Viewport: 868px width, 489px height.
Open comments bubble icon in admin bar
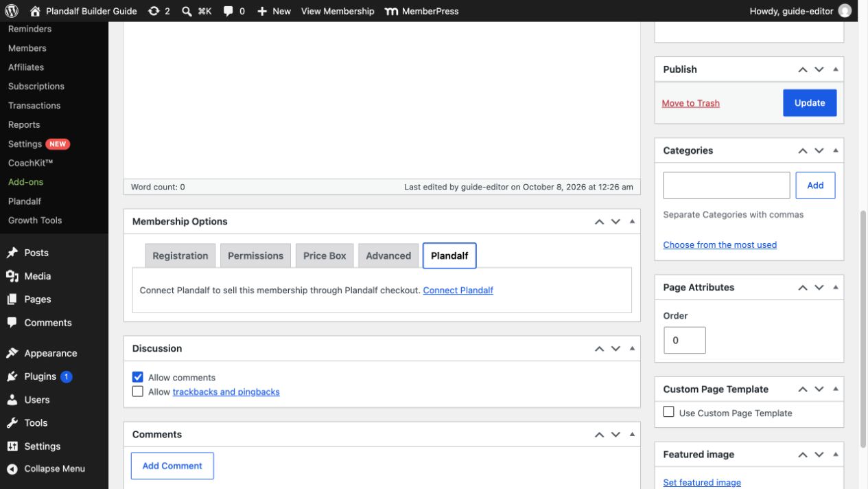click(228, 11)
